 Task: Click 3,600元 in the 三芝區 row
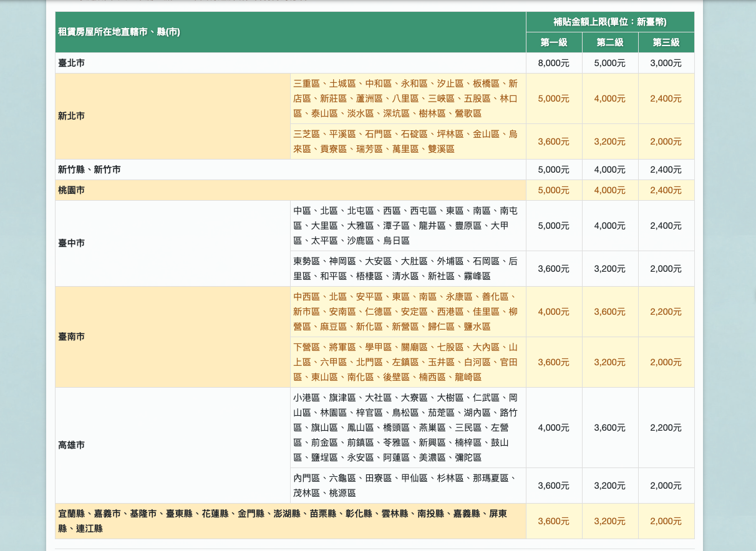click(554, 141)
